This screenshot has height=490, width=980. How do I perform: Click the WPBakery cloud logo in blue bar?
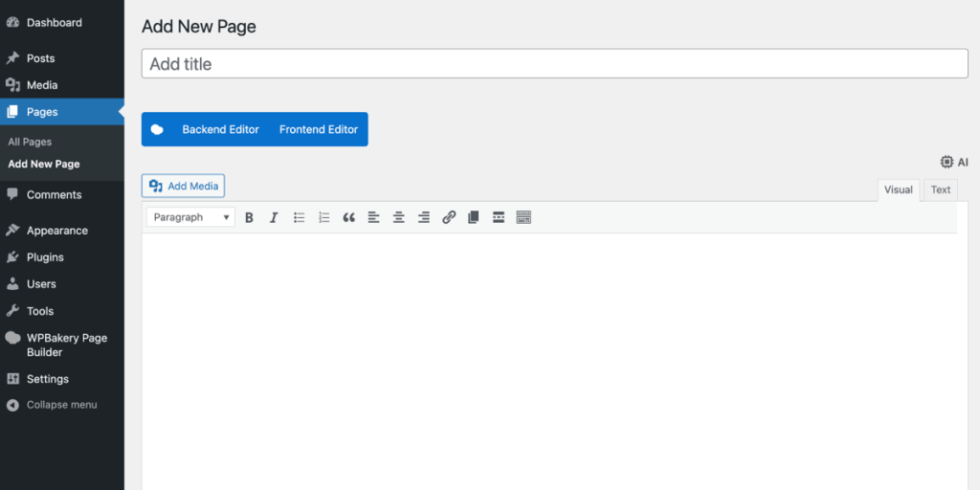[x=158, y=129]
